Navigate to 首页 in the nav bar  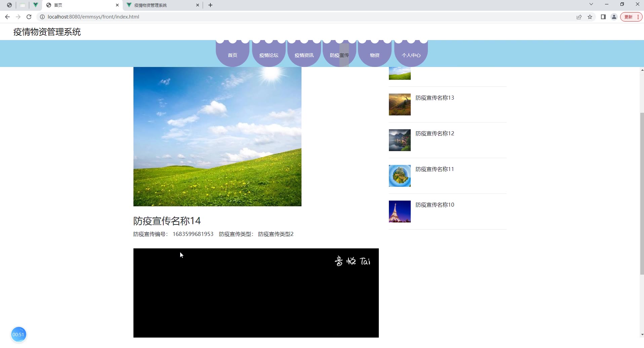tap(233, 54)
